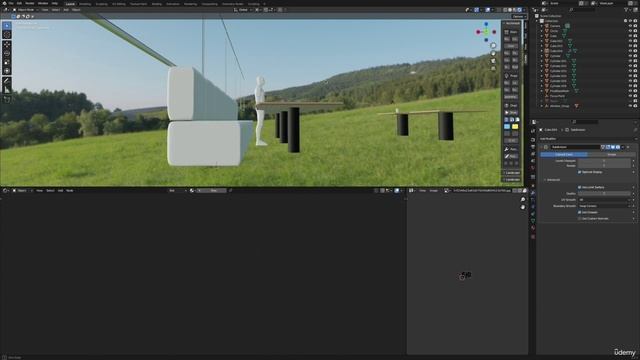Open the File menu
640x360 pixels.
click(11, 3)
